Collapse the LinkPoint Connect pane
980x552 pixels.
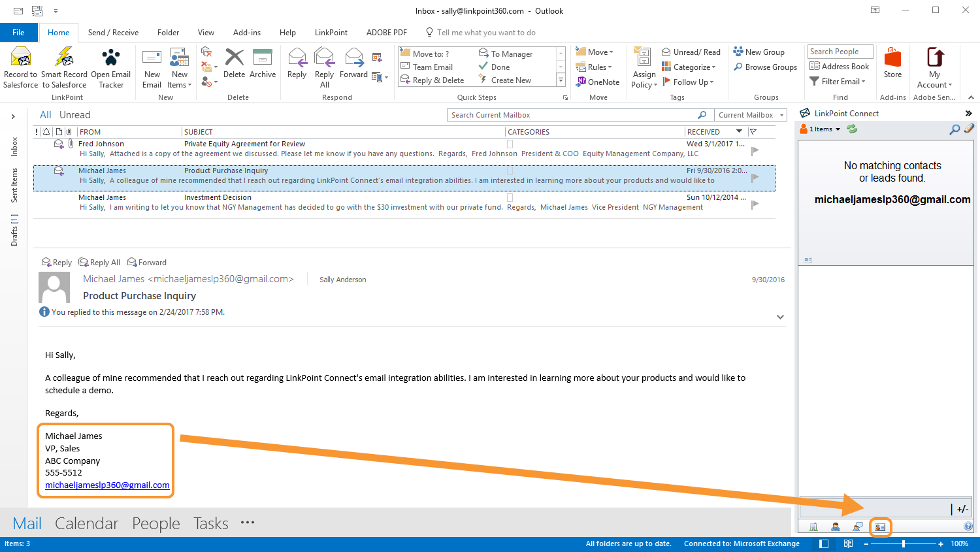[x=968, y=114]
